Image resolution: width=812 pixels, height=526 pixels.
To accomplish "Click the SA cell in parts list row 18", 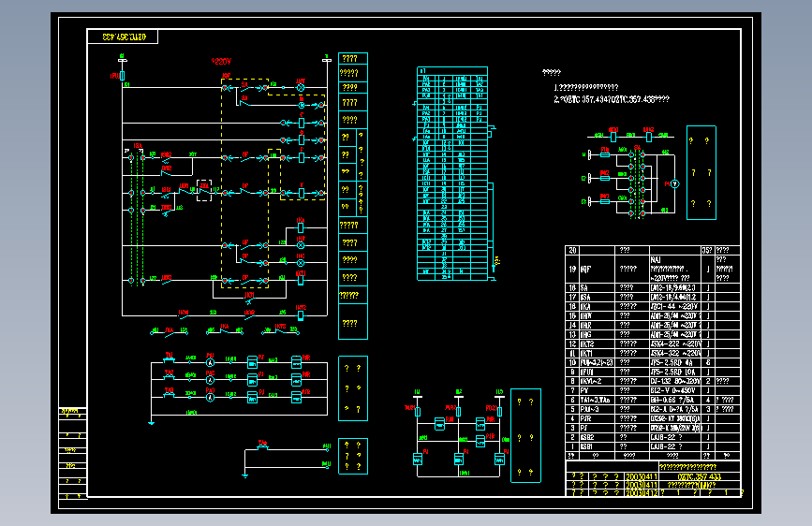I will click(x=598, y=288).
